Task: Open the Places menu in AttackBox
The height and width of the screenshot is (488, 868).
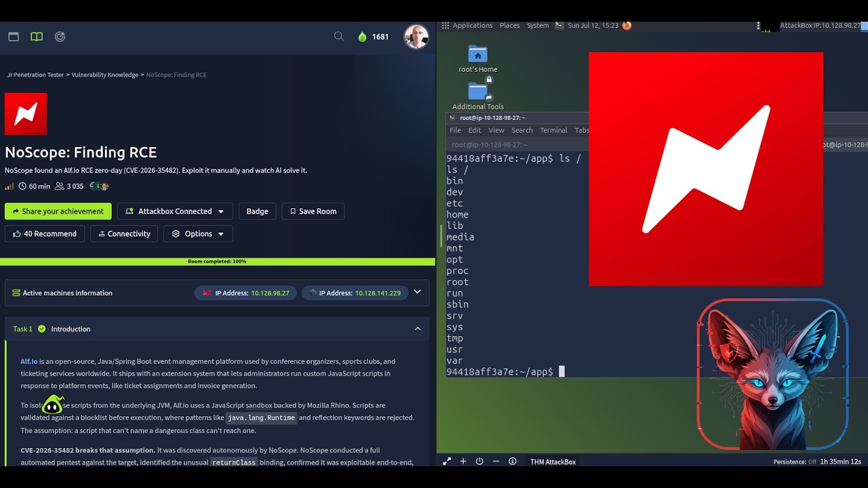Action: (509, 25)
